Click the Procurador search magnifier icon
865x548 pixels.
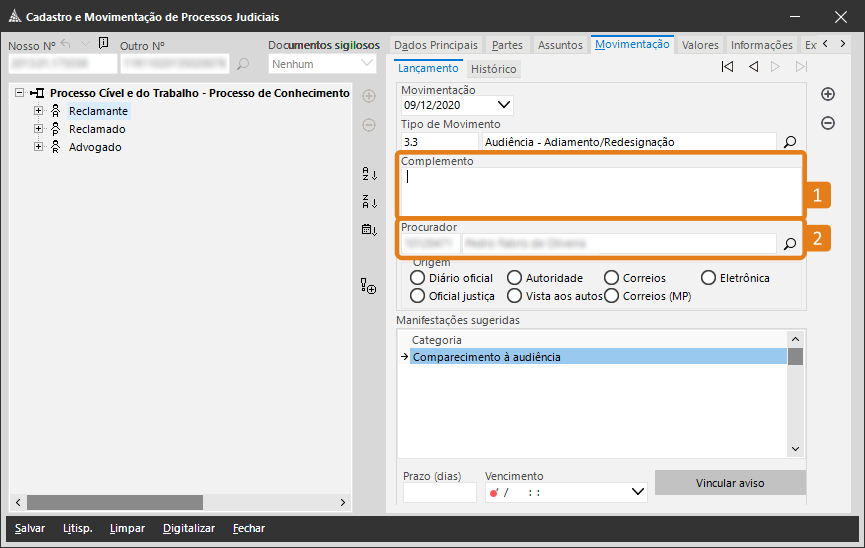pos(790,243)
